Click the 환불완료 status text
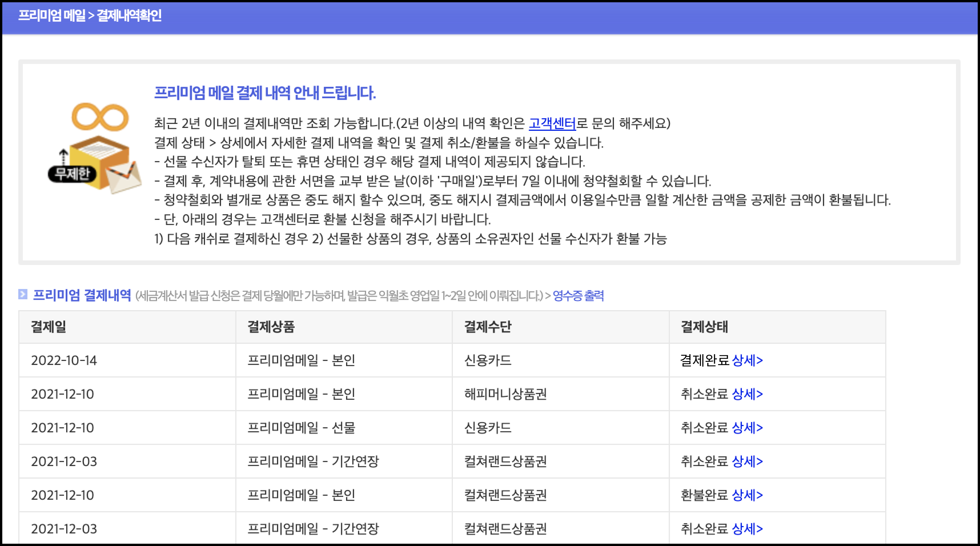Screen dimensions: 980x546 tap(704, 495)
